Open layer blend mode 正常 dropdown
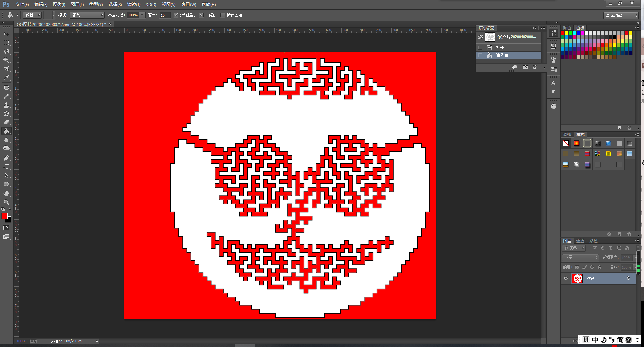This screenshot has height=347, width=644. (x=581, y=258)
